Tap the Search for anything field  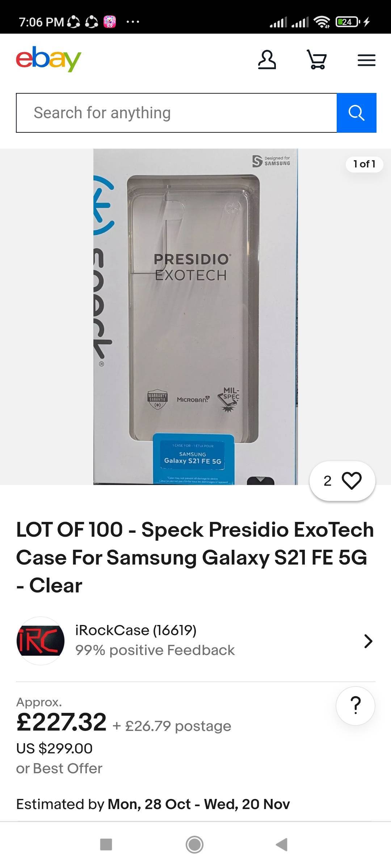pos(177,113)
